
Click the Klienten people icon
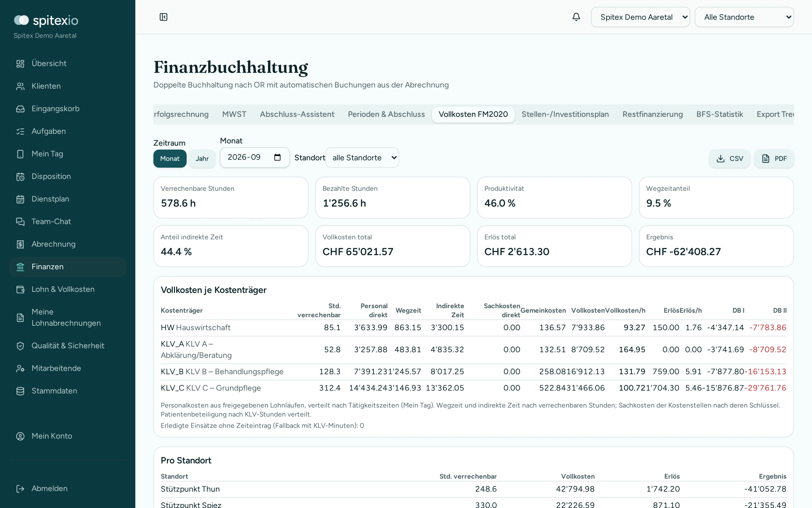pos(20,86)
